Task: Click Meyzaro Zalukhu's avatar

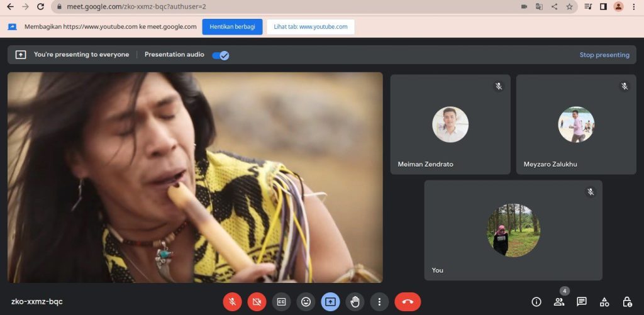Action: click(576, 124)
